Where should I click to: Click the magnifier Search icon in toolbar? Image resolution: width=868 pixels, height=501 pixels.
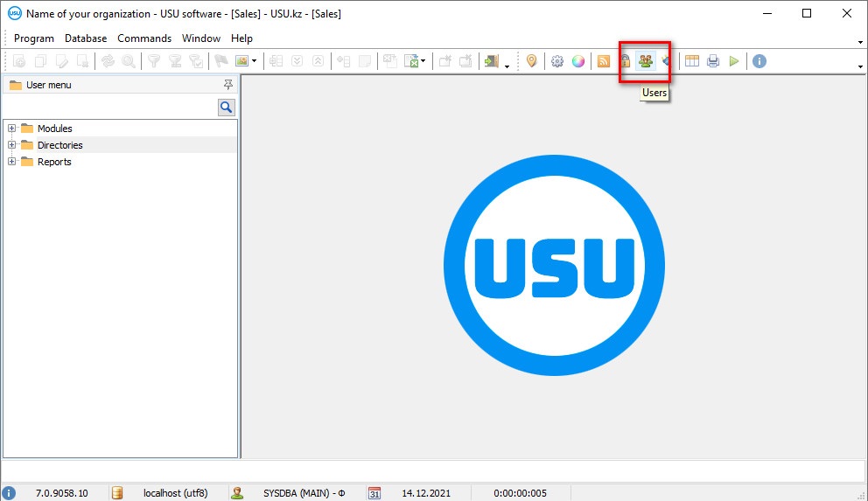click(x=129, y=61)
